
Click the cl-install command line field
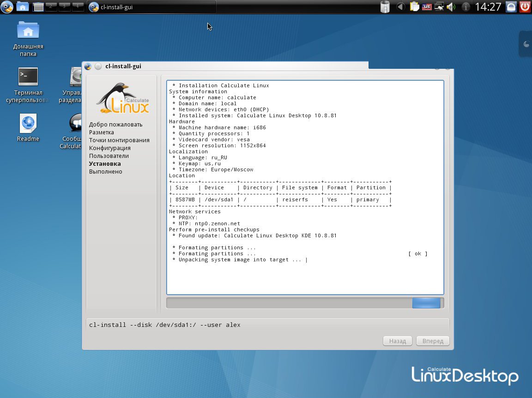(x=267, y=325)
